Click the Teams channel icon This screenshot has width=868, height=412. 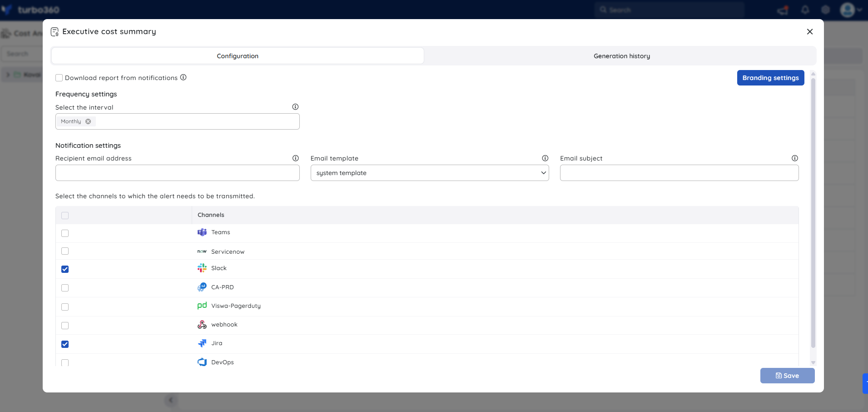coord(202,232)
